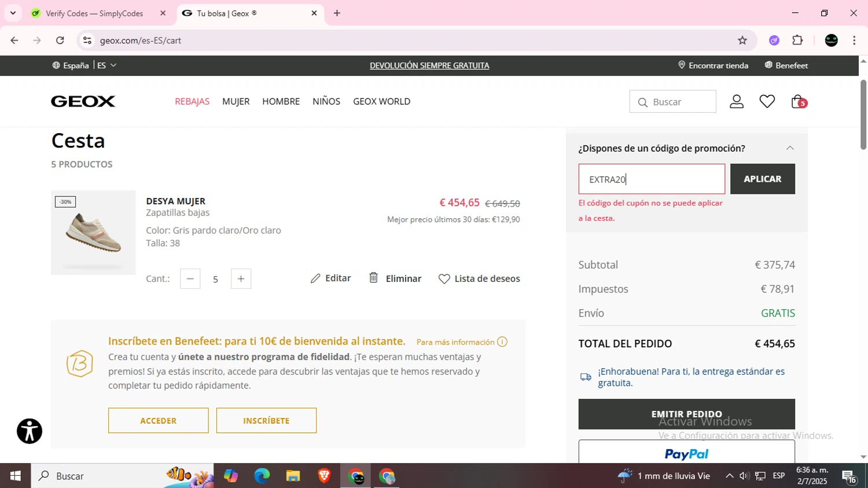Close the Tu bolsa Geox tab
This screenshot has height=488, width=868.
[314, 13]
